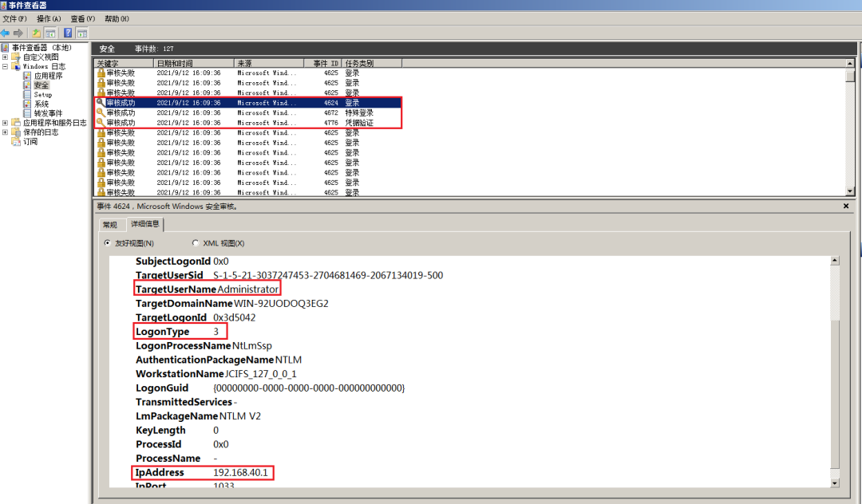Switch to the 常规 tab

pos(110,225)
